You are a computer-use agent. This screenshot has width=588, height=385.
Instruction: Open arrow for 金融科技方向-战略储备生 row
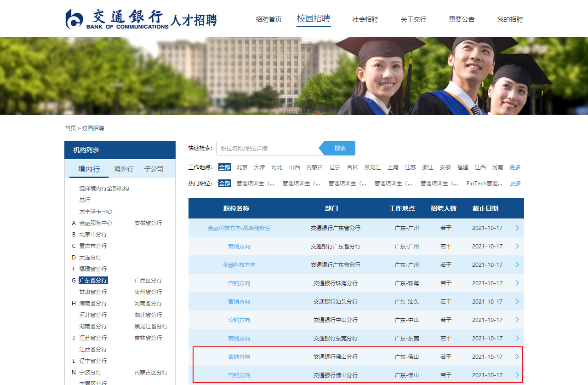[x=517, y=228]
